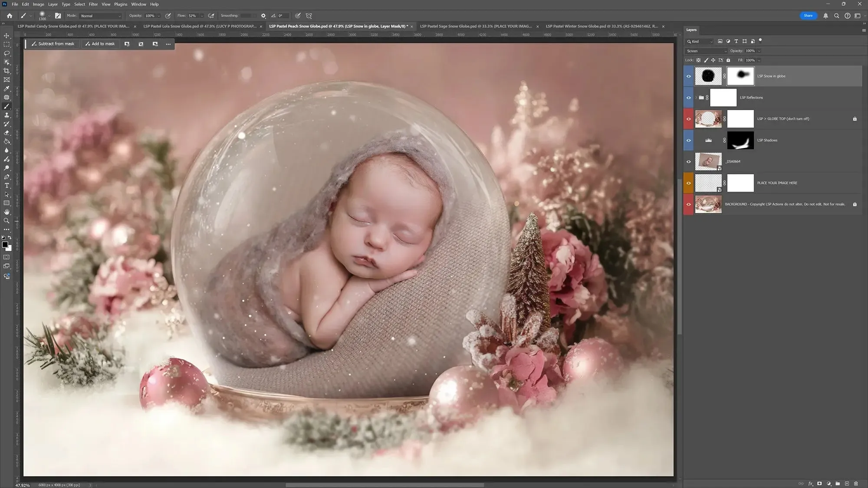Click the delete layer trash icon
868x488 pixels.
(x=856, y=483)
